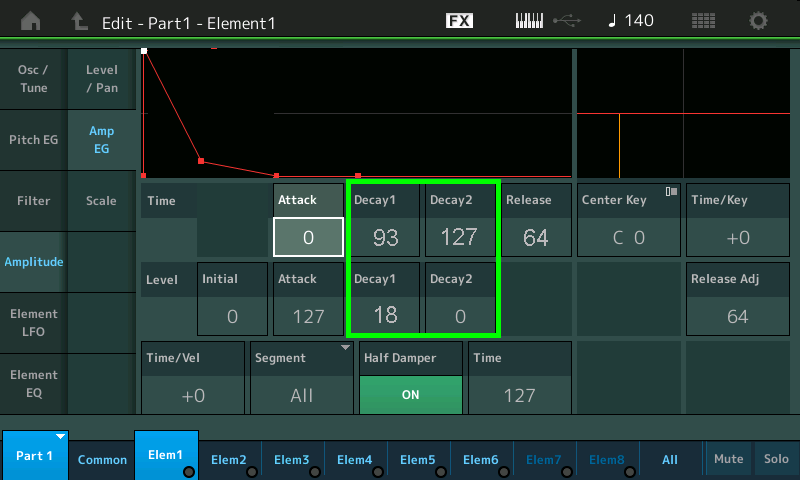
Task: Select the Half Damper Time value 127
Action: coord(519,395)
